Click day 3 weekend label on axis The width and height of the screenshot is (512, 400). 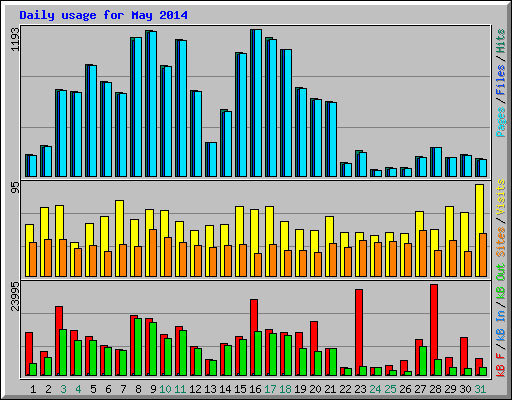coord(63,389)
